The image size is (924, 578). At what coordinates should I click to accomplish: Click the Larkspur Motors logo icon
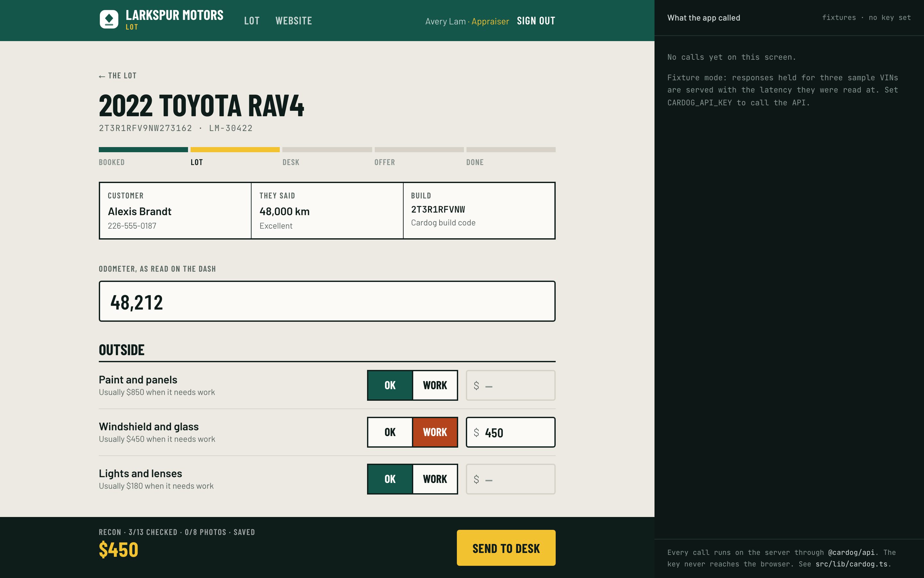pos(109,20)
